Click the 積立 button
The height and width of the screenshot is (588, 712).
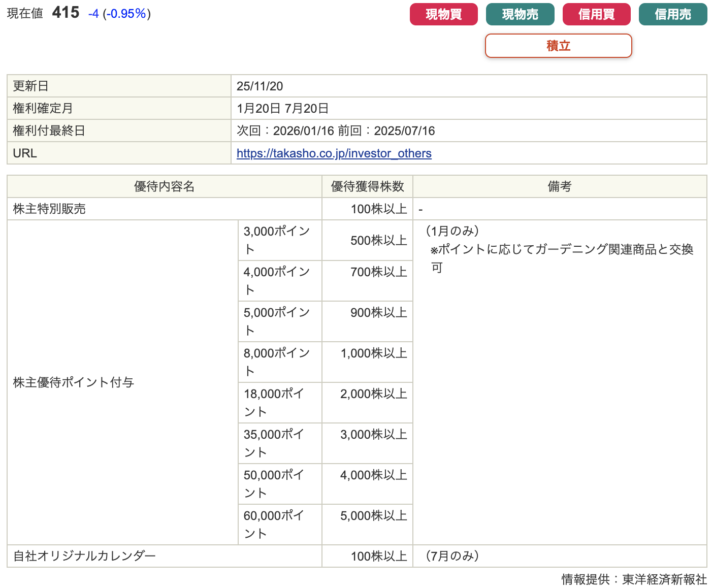[558, 46]
